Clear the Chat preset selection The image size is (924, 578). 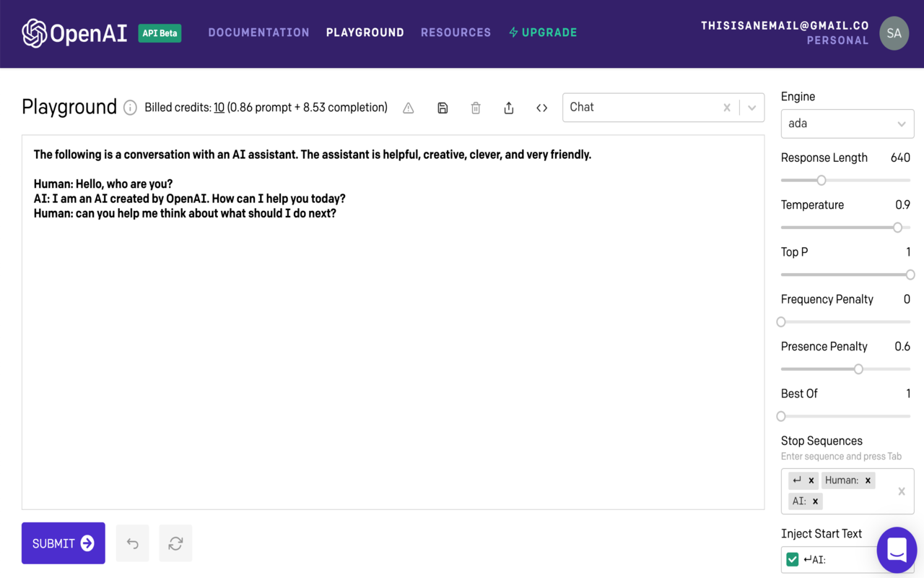pyautogui.click(x=727, y=108)
